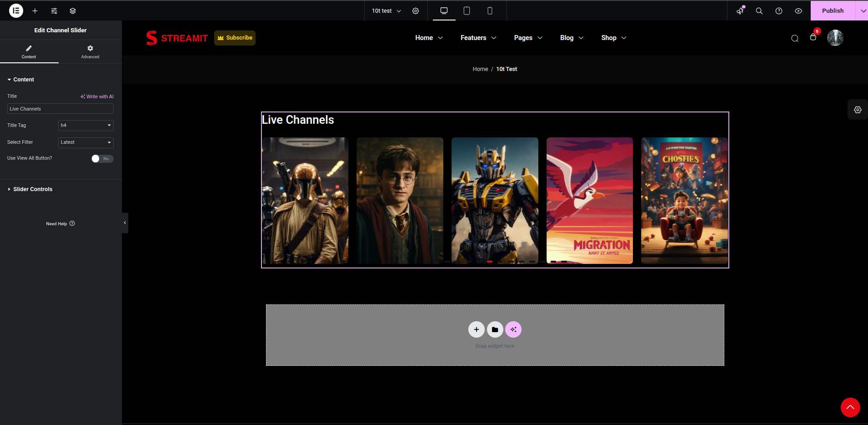Open the Home menu
868x425 pixels.
pyautogui.click(x=429, y=38)
